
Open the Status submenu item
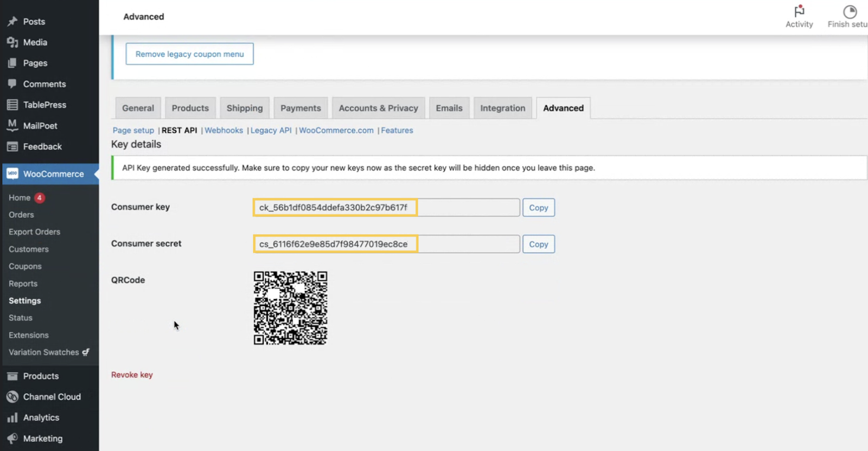click(21, 318)
